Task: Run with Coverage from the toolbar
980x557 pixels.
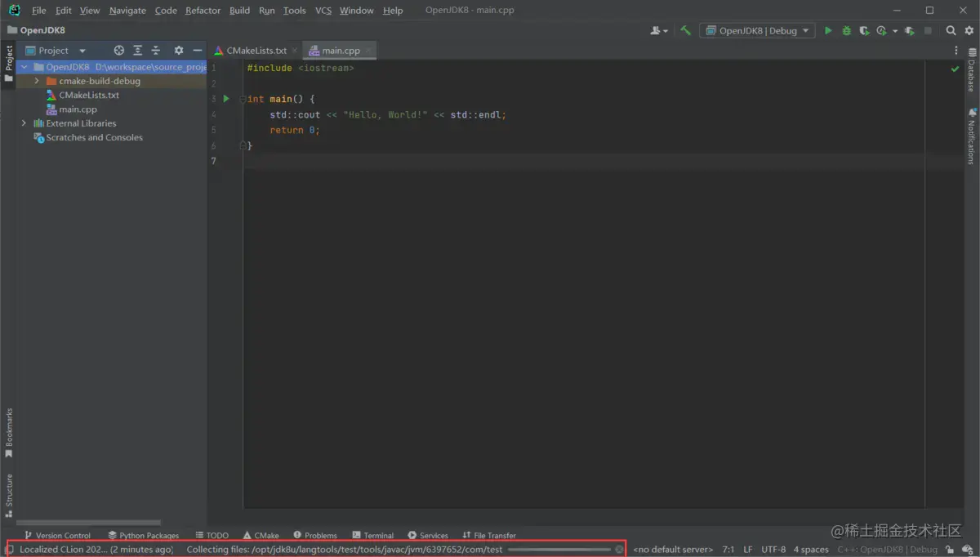Action: 864,31
